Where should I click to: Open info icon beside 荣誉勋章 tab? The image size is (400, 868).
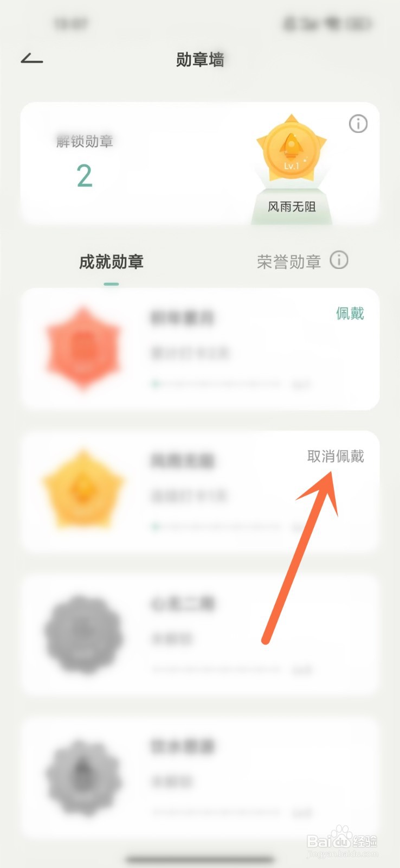click(339, 260)
